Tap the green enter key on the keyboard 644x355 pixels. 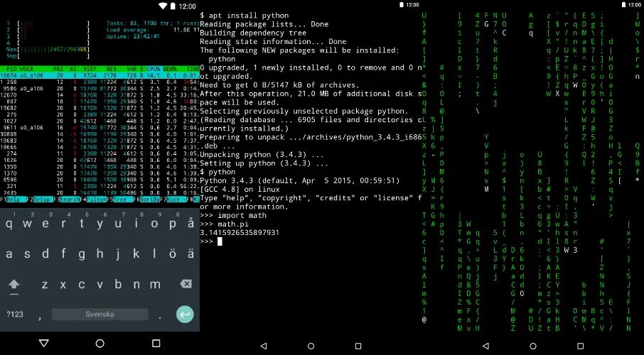[x=185, y=315]
